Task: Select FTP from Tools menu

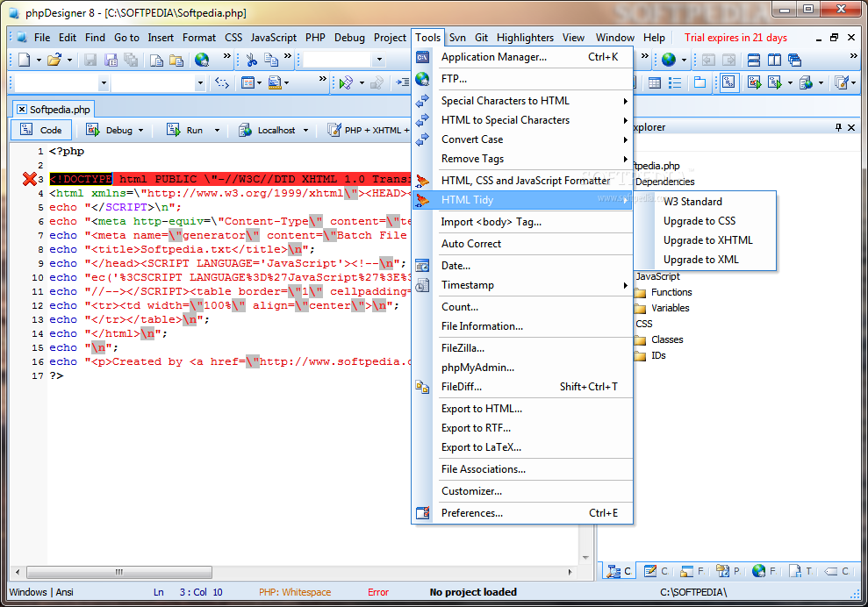Action: (524, 79)
